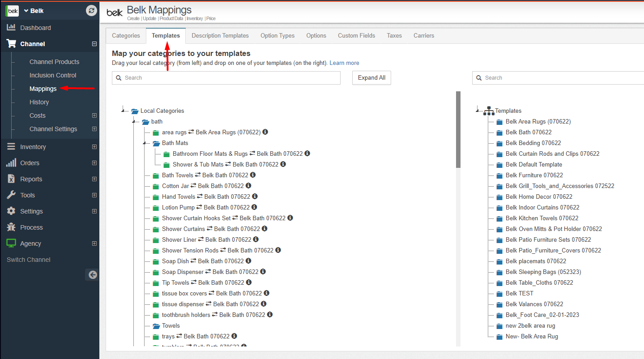The image size is (644, 359).
Task: Collapse the Bath Mats folder
Action: coord(144,143)
